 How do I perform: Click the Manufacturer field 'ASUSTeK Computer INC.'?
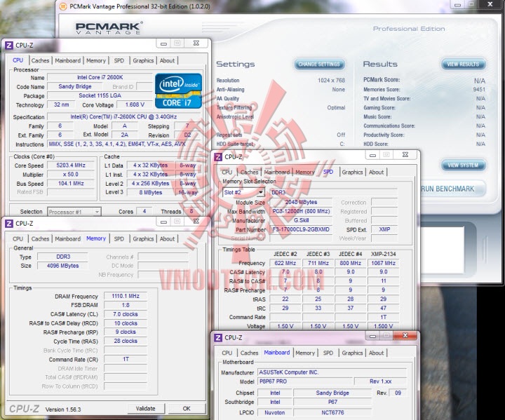(332, 372)
